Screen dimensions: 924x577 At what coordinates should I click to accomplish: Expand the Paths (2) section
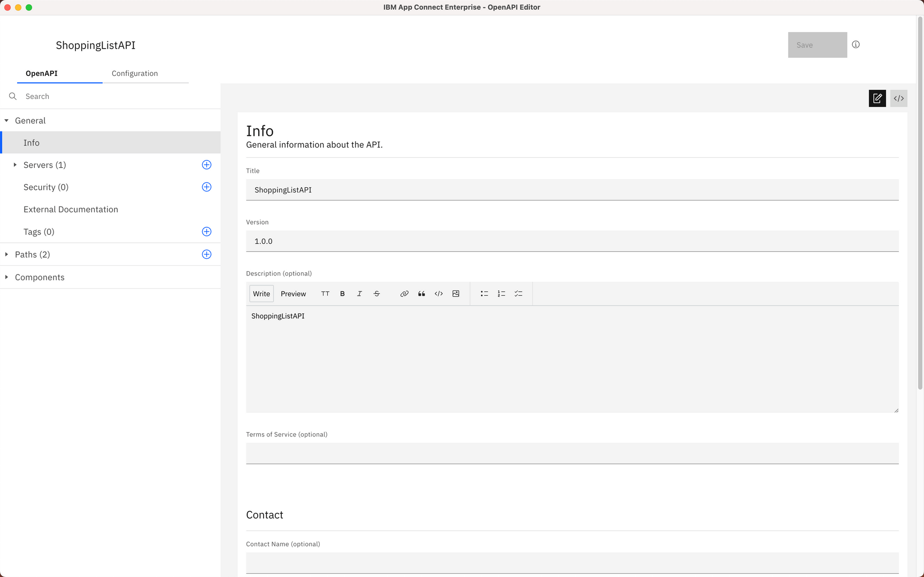[x=6, y=255]
